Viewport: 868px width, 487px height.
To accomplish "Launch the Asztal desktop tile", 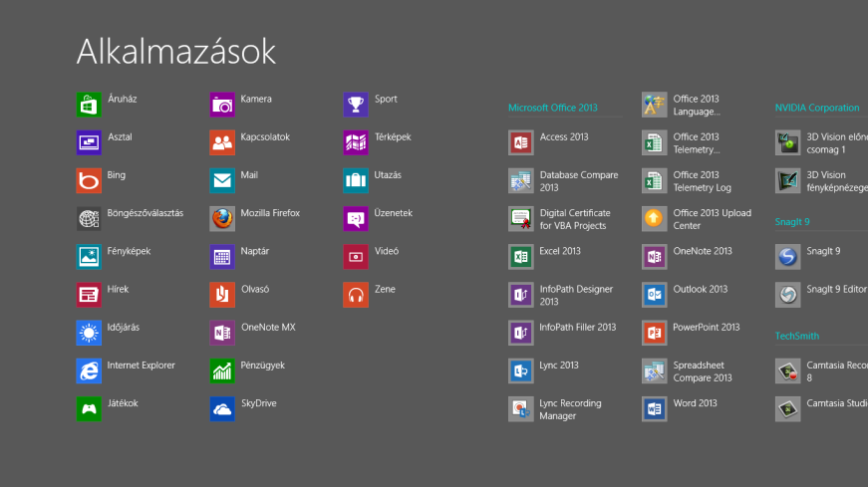I will pyautogui.click(x=89, y=142).
